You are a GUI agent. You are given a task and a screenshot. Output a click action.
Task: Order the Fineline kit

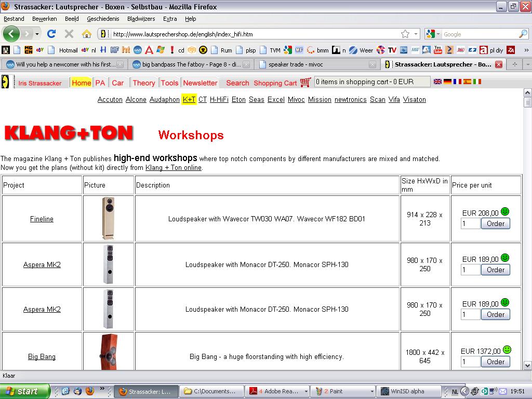[495, 223]
